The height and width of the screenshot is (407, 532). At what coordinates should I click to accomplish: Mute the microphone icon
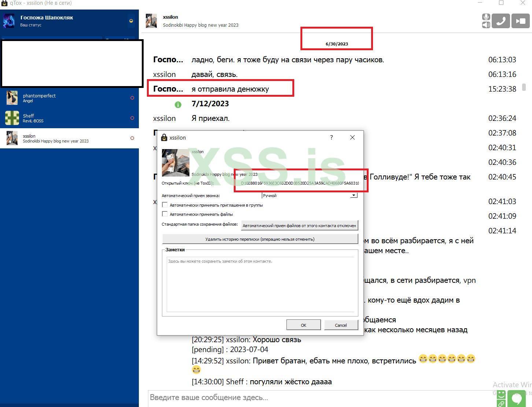pos(486,17)
